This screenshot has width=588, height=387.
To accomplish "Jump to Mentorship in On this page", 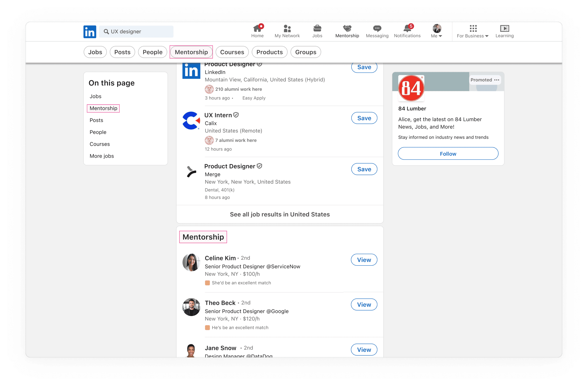I will coord(103,108).
